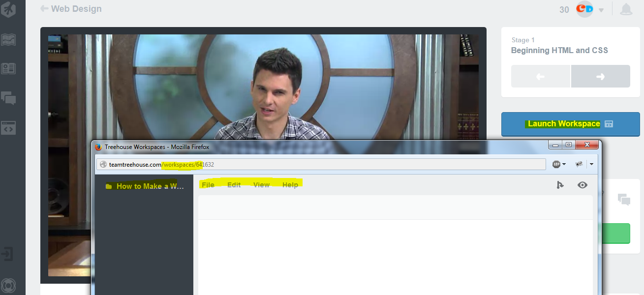Screen dimensions: 644x295
Task: Open the Edit menu in the workspace
Action: (234, 185)
